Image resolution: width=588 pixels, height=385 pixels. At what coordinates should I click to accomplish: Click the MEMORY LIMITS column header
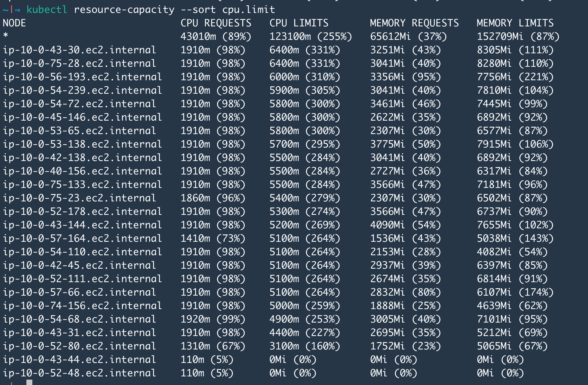(x=515, y=23)
